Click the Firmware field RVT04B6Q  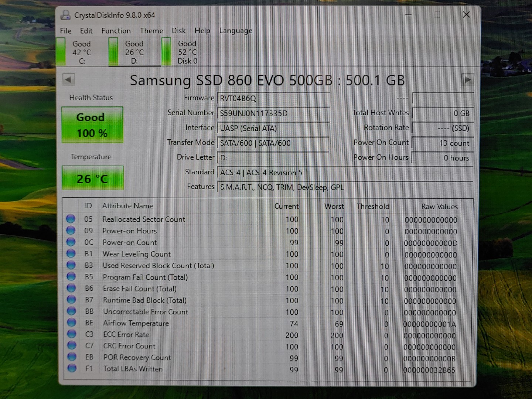tap(273, 98)
